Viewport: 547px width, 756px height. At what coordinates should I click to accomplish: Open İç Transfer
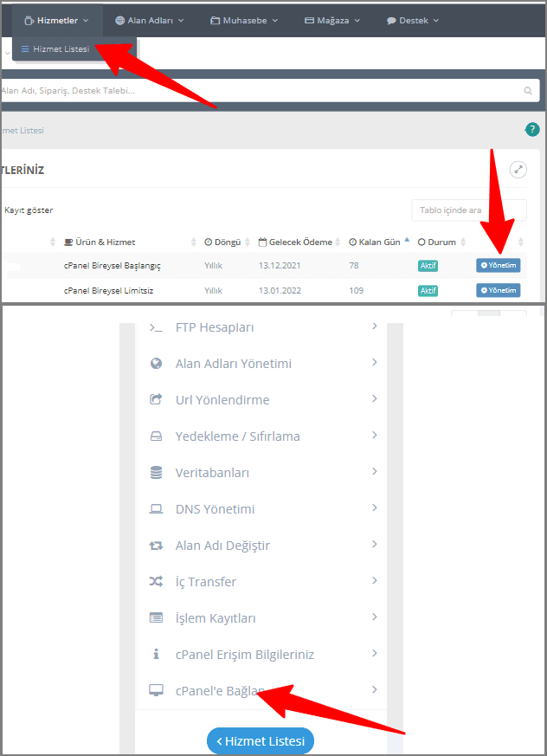point(261,582)
